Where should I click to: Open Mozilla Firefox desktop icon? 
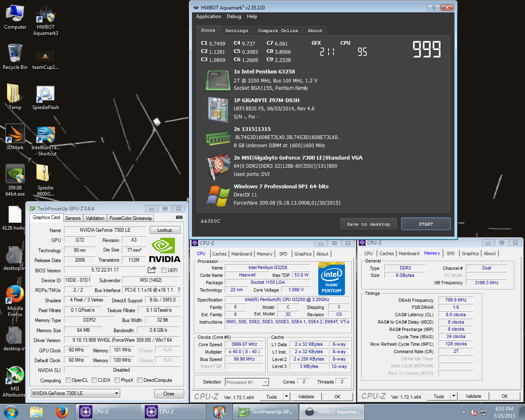pos(15,301)
